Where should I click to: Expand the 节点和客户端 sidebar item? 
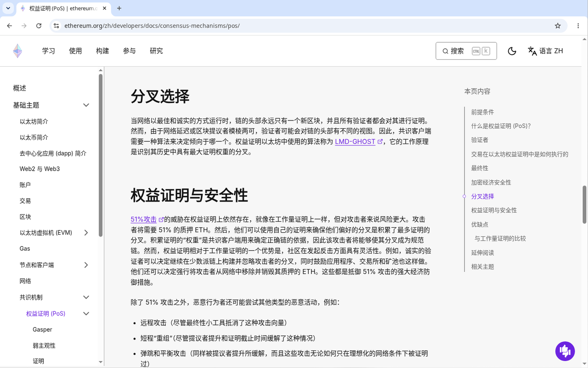click(86, 265)
